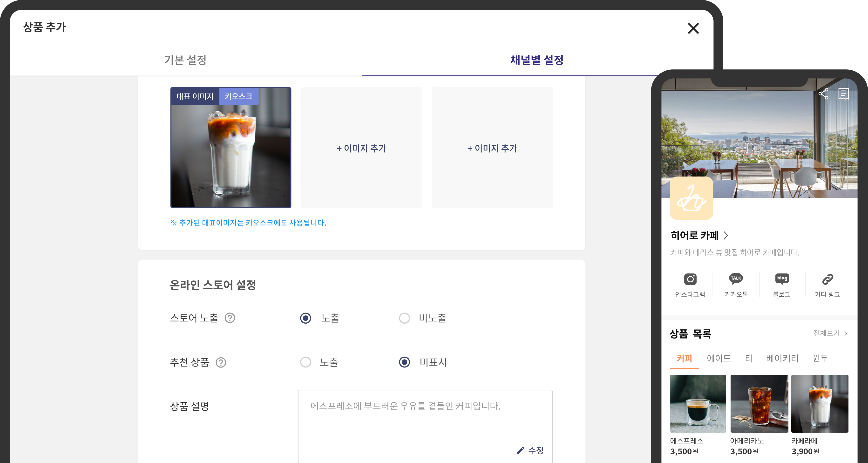Select the 에이드 category tab
868x463 pixels.
click(x=719, y=358)
